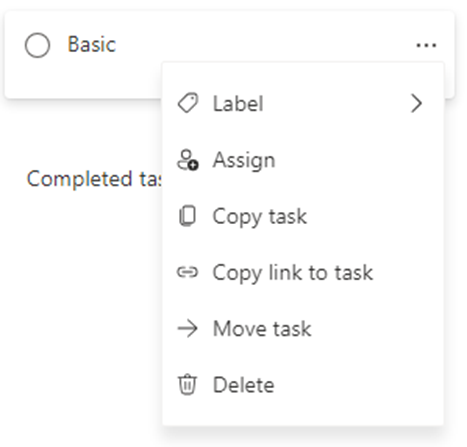Expand the Completed tasks section
This screenshot has width=467, height=447.
[x=94, y=179]
